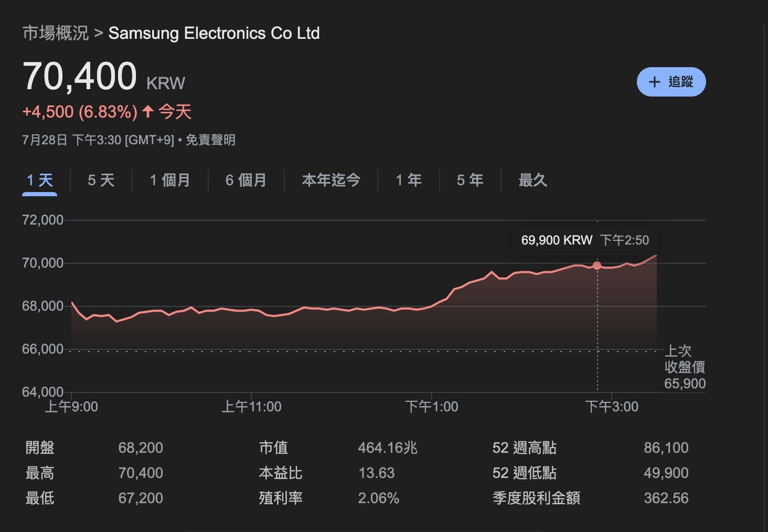Click the 70,400 current price value

point(81,77)
